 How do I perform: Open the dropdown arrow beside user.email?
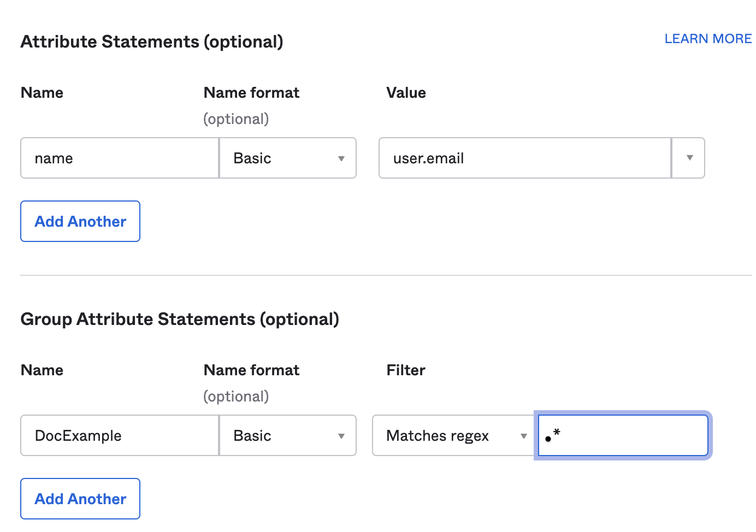689,158
